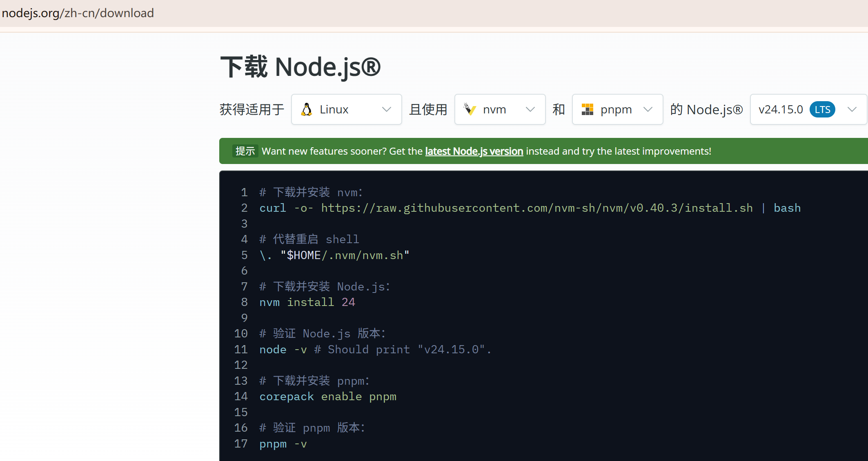Click the '的 Node.js®' label text

coord(707,109)
